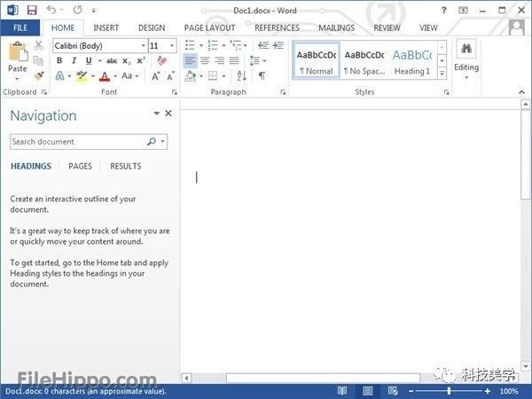
Task: Click the Paste clipboard icon
Action: pyautogui.click(x=18, y=52)
